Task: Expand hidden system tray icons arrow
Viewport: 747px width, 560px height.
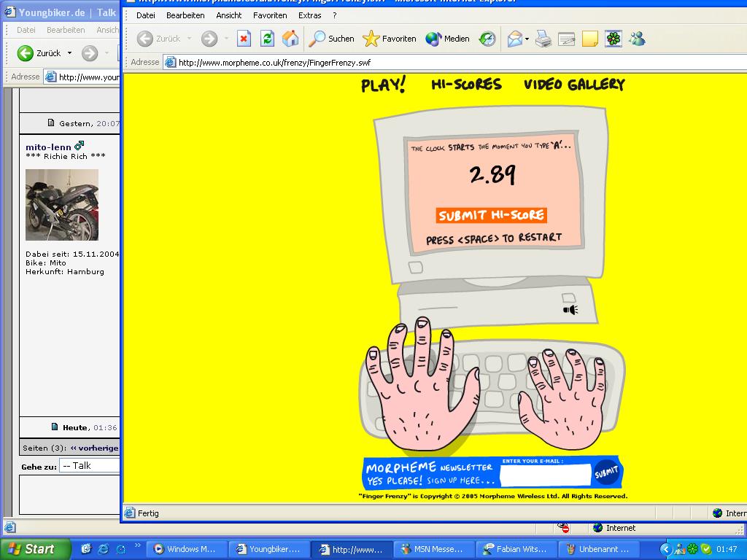Action: [666, 549]
